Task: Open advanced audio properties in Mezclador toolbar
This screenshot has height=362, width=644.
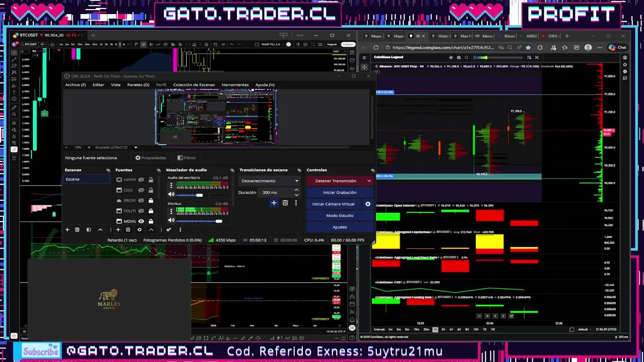Action: tap(169, 230)
